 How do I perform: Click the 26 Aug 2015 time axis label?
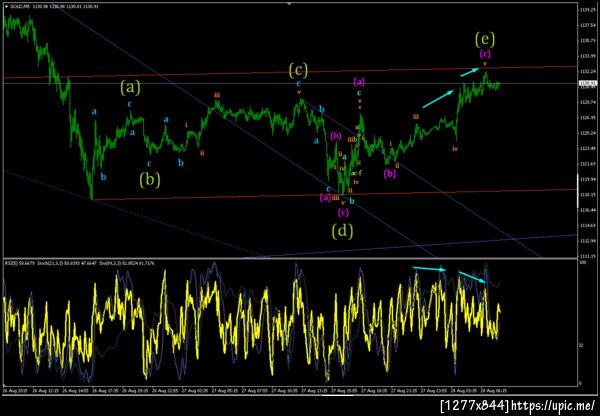click(x=13, y=391)
